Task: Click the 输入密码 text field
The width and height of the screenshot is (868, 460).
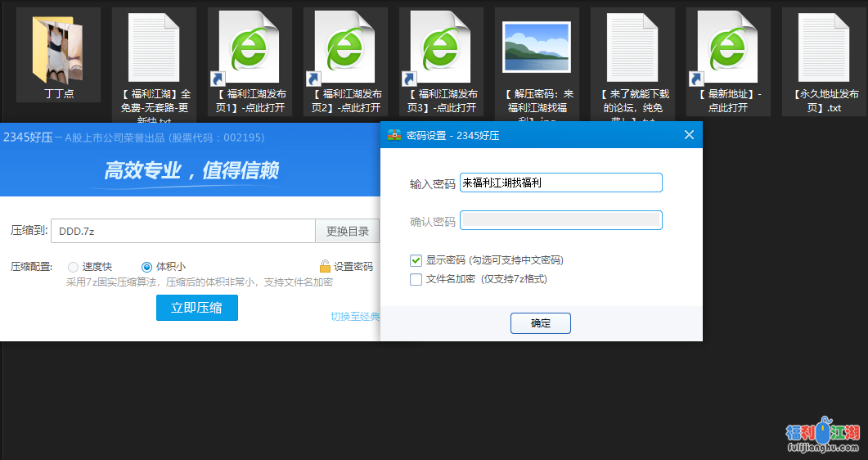Action: 560,183
